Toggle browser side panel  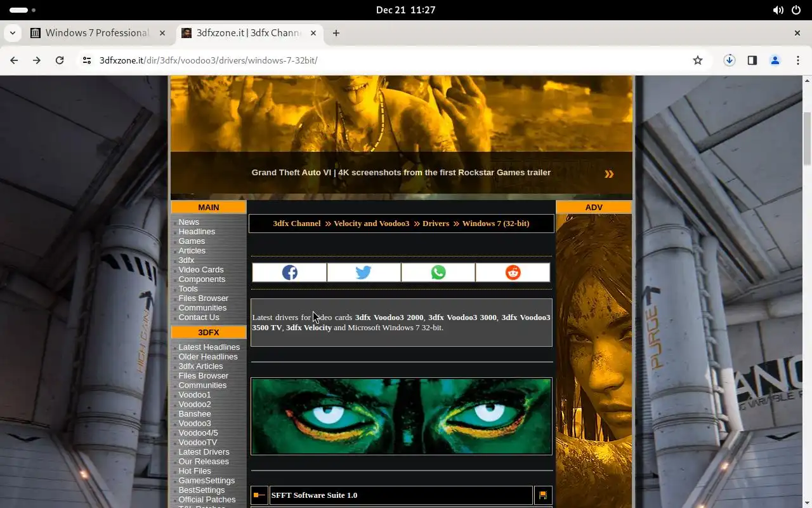coord(752,60)
